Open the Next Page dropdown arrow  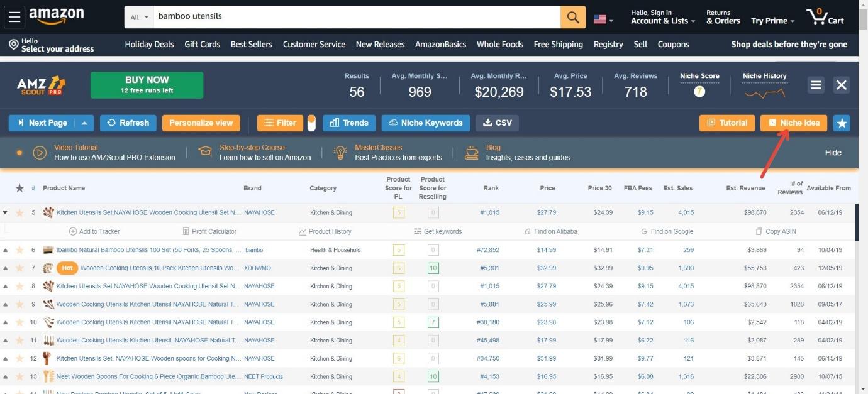(x=85, y=123)
